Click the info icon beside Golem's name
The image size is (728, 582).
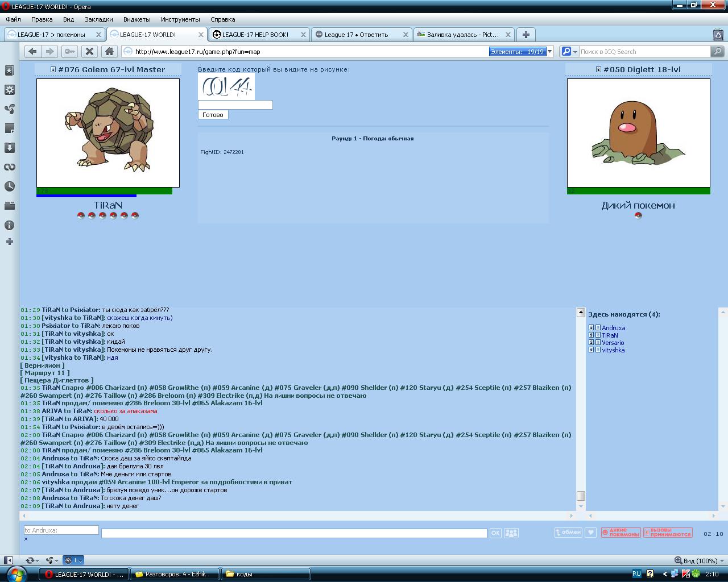coord(53,69)
